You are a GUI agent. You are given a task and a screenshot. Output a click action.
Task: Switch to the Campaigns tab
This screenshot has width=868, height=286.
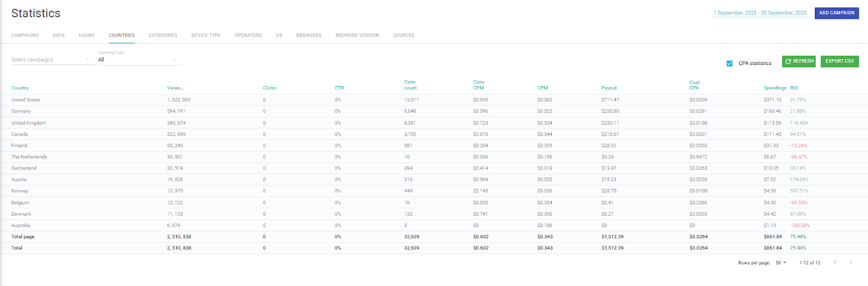tap(25, 35)
